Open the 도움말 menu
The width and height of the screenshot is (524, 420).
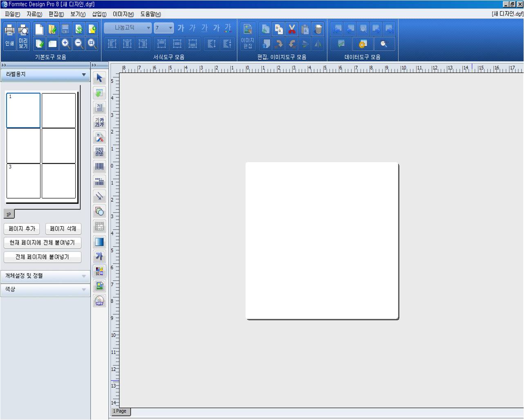click(x=150, y=14)
